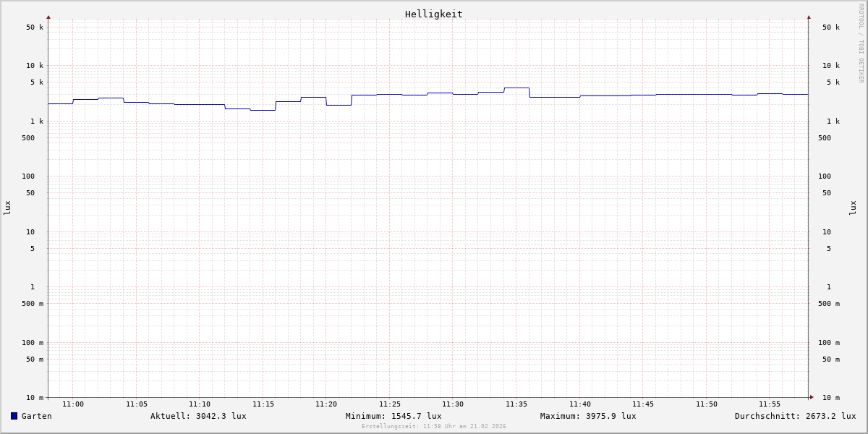
Task: Click the 11:55 time axis label
Action: coord(770,404)
